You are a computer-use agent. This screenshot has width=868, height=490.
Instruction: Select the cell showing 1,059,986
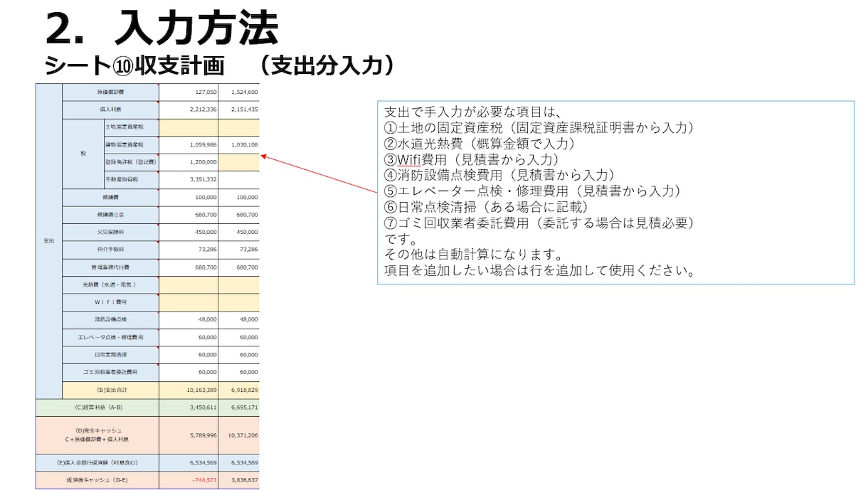coord(189,144)
